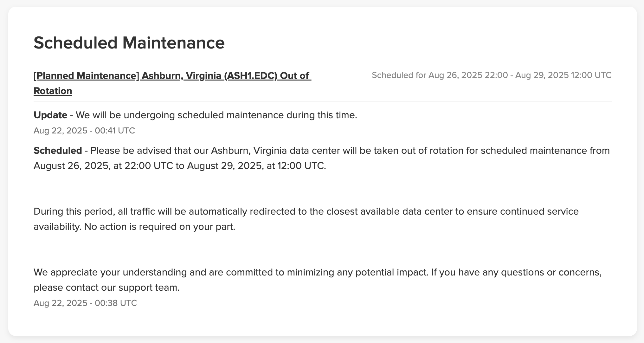Click 'please contact our support team' text
644x343 pixels.
point(106,288)
